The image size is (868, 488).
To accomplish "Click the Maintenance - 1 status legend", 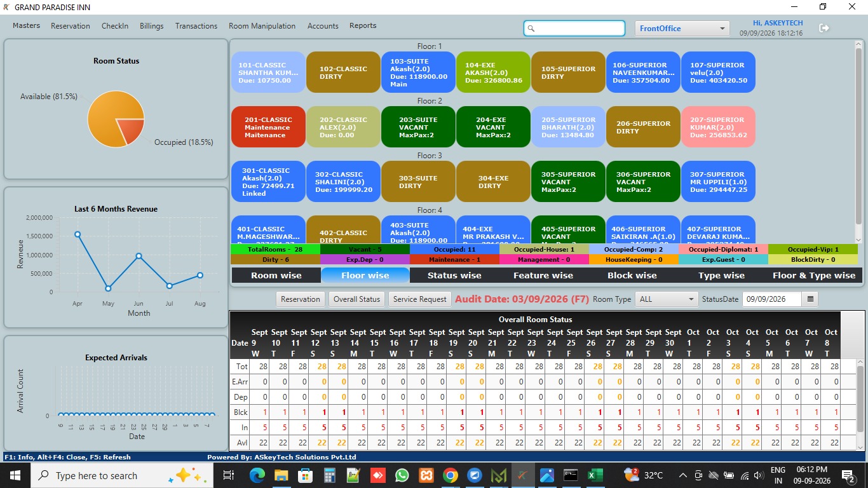I will click(x=454, y=259).
